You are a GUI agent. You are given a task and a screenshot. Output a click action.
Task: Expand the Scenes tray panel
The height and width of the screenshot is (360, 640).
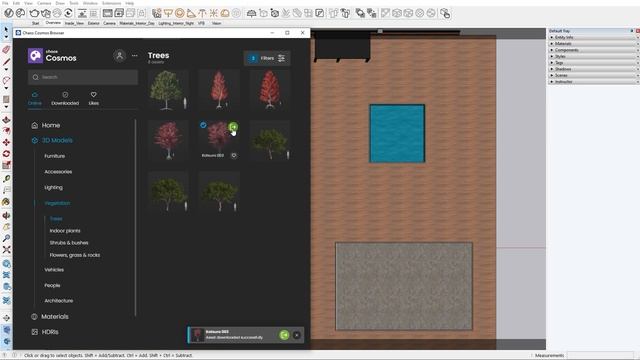point(593,75)
